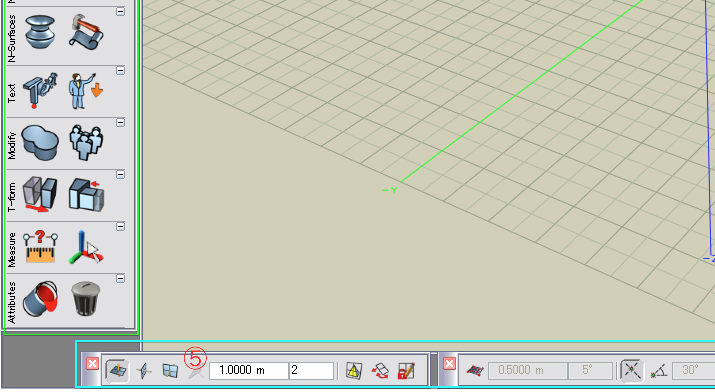Choose the 3D Text tool
The width and height of the screenshot is (715, 392).
(x=40, y=90)
